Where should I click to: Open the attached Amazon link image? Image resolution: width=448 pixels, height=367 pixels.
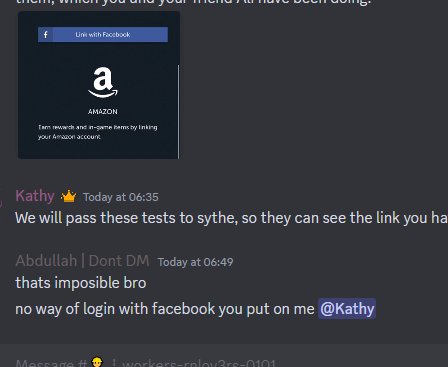click(99, 85)
